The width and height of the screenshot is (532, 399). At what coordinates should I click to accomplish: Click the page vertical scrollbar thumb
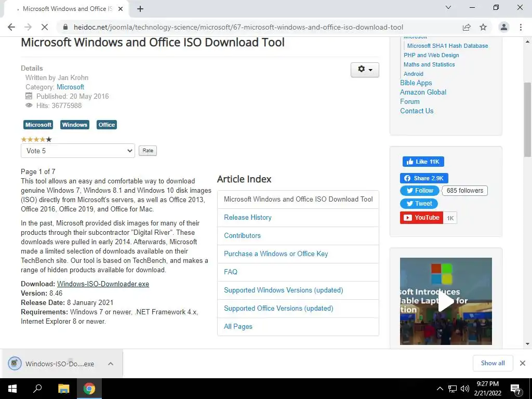pyautogui.click(x=528, y=119)
